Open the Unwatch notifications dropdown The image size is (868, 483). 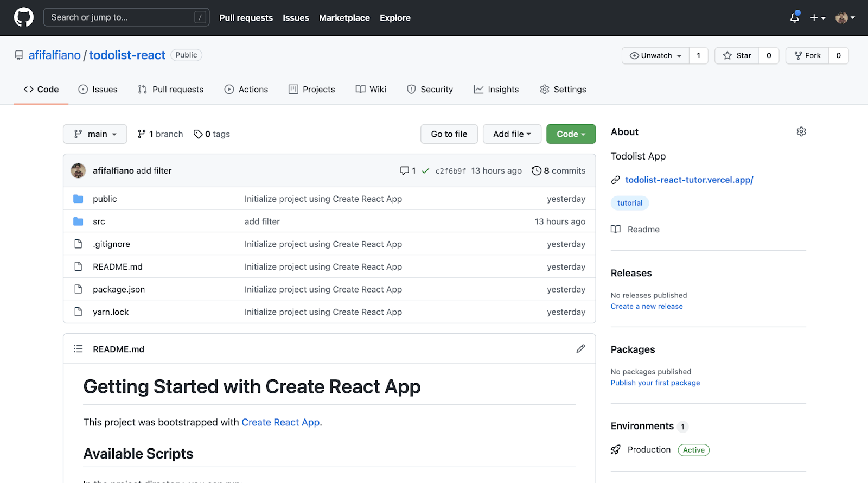655,55
